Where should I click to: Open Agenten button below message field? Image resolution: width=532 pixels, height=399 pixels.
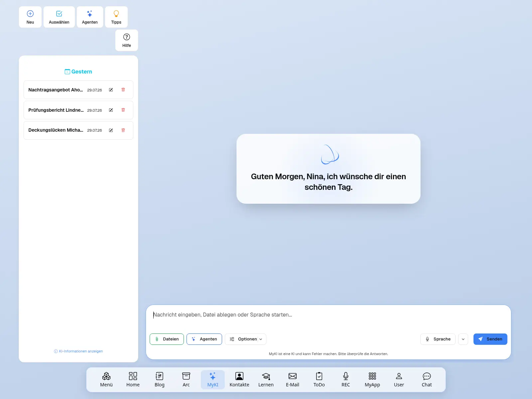[x=204, y=339]
